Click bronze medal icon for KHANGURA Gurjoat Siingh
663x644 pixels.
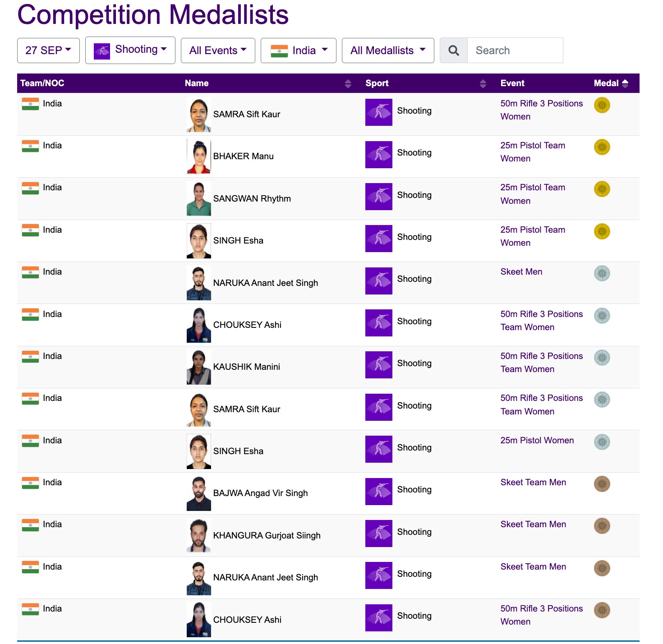(602, 526)
